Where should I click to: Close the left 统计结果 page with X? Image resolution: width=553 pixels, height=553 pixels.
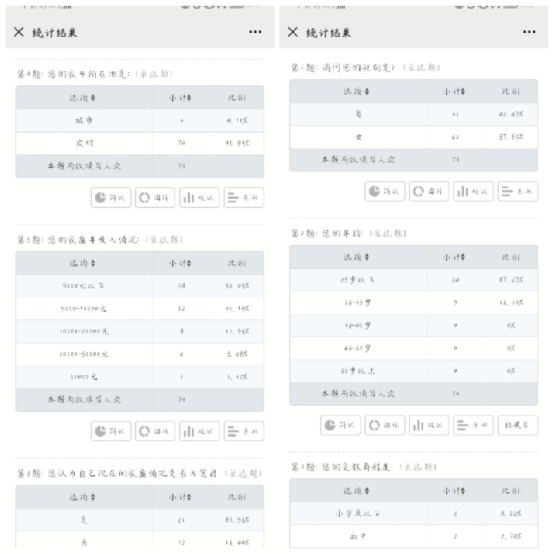pos(19,32)
